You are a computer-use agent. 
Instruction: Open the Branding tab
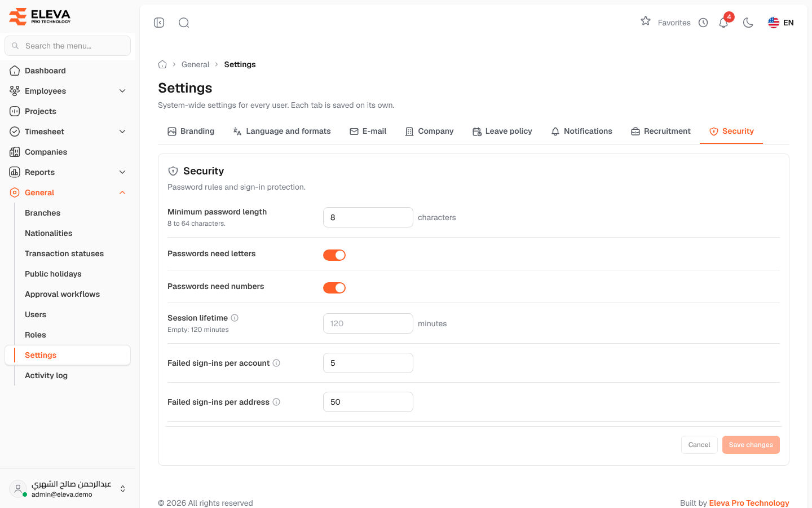[191, 131]
